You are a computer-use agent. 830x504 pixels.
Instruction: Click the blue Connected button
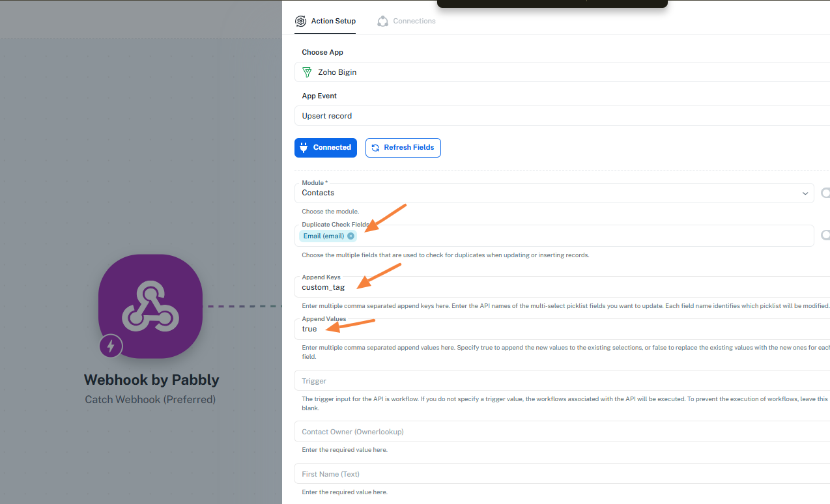pos(326,148)
